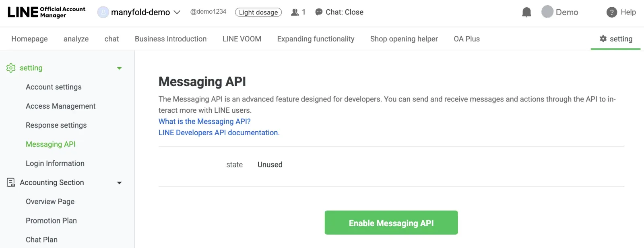Switch to the chat tab
644x248 pixels.
(x=111, y=39)
